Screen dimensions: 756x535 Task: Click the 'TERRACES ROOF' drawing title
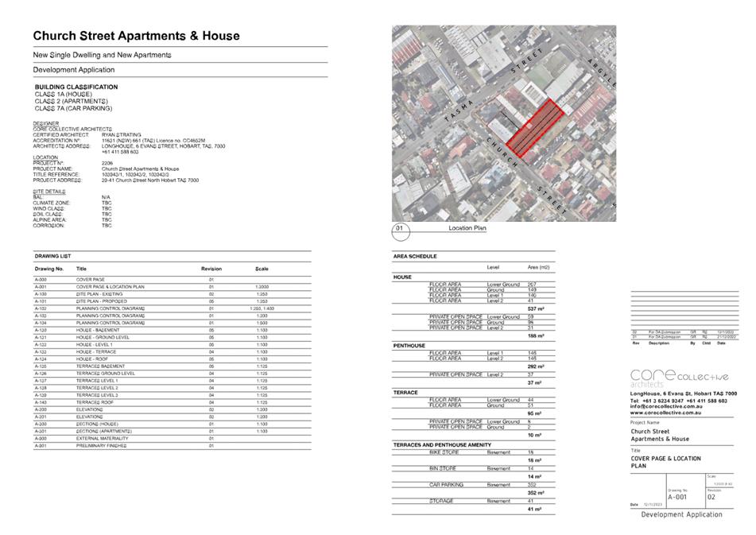point(95,402)
